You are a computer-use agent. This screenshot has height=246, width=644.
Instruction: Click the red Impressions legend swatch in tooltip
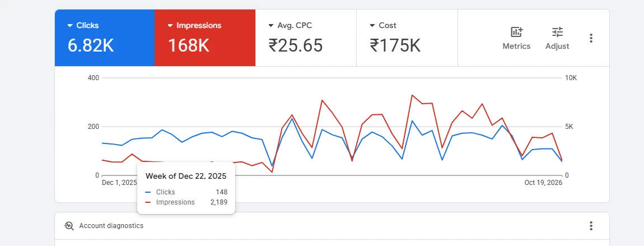coord(148,202)
